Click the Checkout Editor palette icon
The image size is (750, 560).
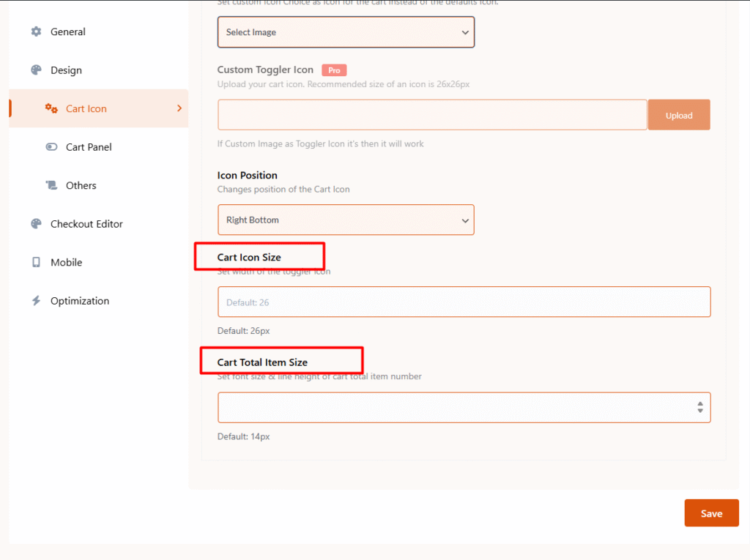[36, 224]
